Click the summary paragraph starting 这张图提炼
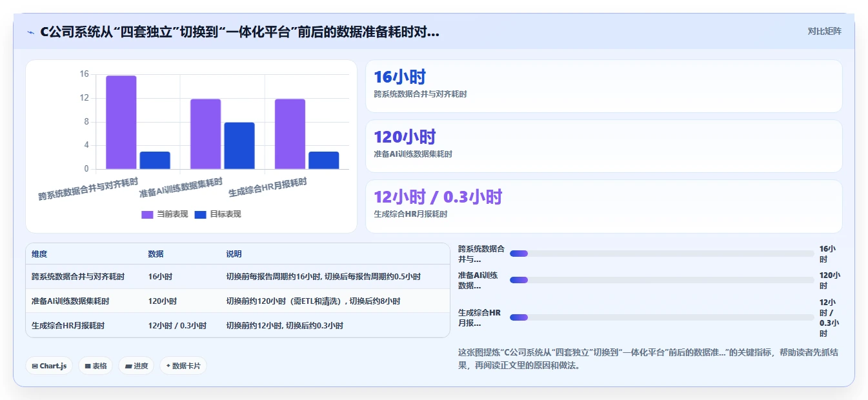 pos(647,359)
